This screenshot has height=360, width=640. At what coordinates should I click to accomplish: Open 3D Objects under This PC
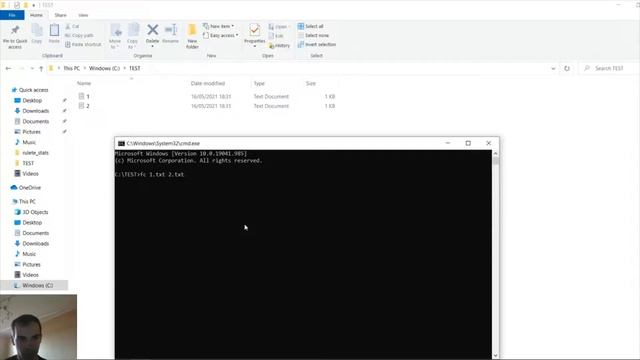coord(35,212)
